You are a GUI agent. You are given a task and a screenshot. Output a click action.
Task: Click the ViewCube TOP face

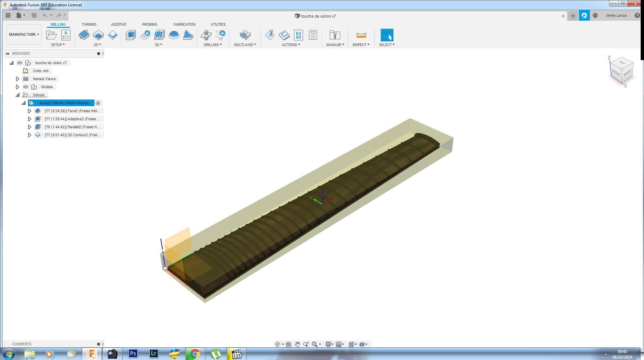click(x=622, y=62)
